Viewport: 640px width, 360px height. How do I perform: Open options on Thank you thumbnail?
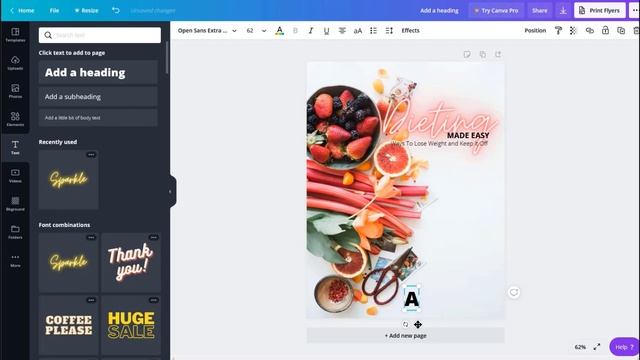pos(153,238)
